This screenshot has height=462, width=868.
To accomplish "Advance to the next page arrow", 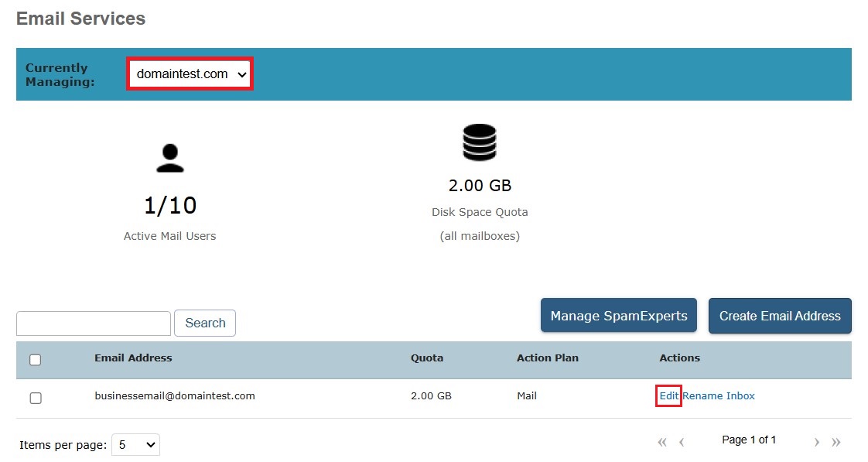I will (x=816, y=443).
